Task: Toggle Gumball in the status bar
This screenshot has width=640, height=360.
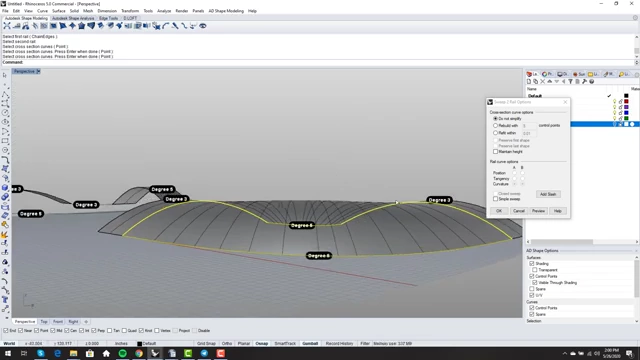Action: point(310,344)
